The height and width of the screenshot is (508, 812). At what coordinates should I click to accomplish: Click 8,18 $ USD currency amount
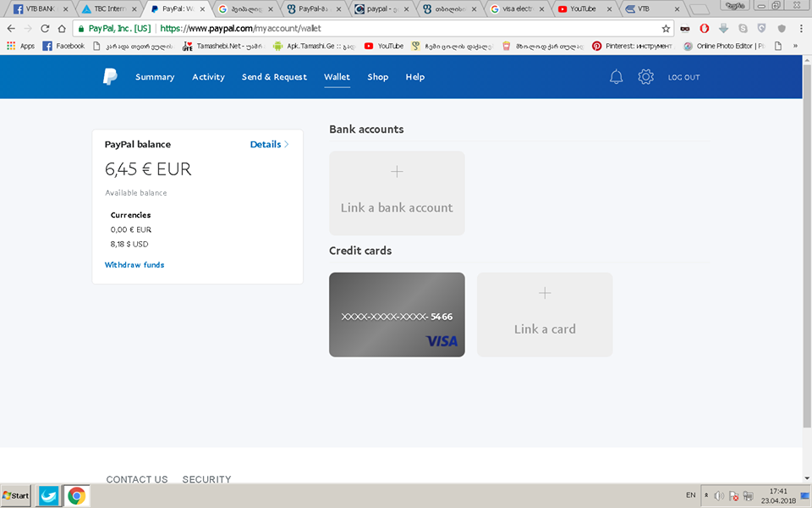(129, 244)
